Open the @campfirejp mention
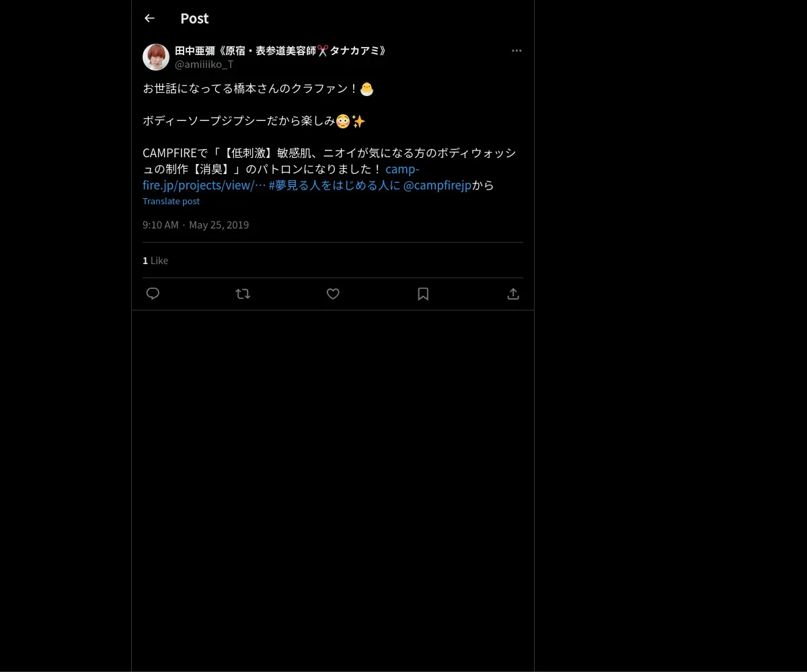 pos(437,185)
